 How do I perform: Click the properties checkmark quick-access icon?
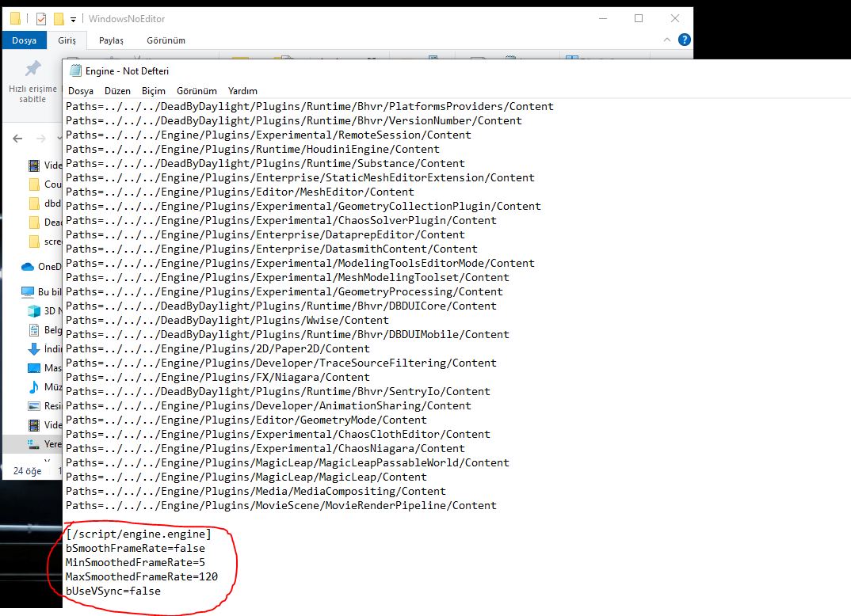point(41,19)
